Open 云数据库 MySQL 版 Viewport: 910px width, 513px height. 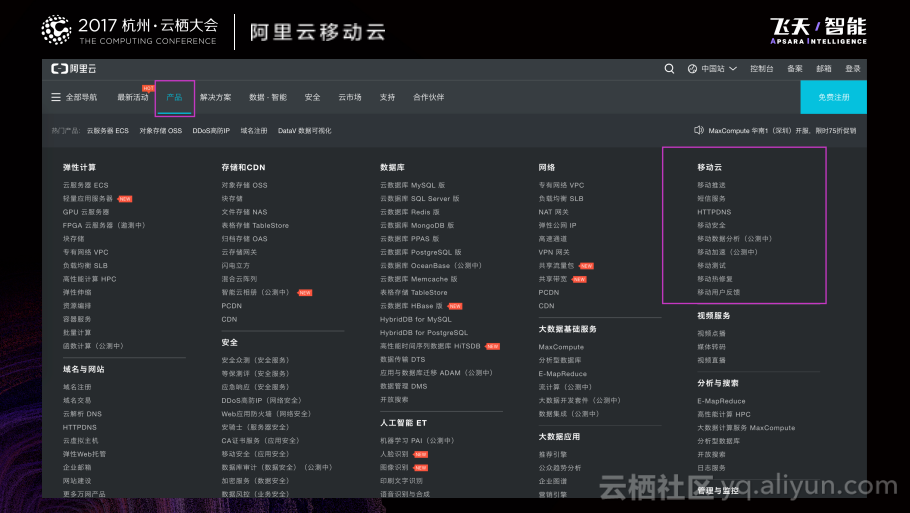pos(413,185)
